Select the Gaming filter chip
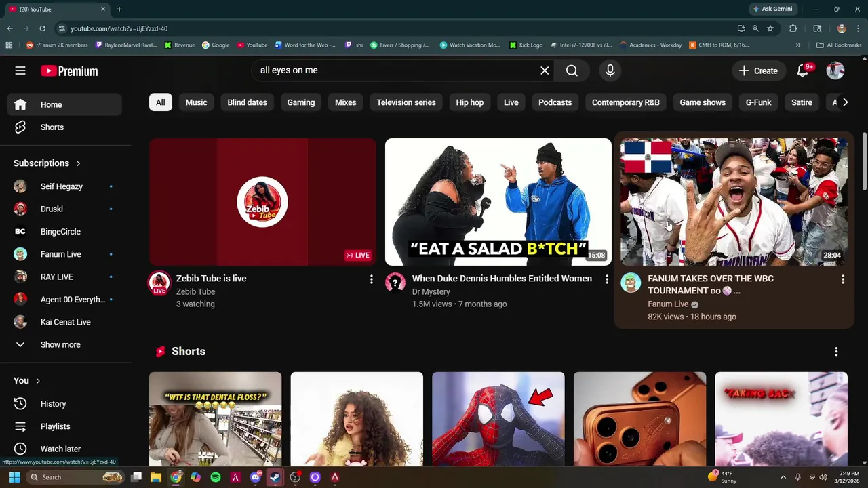This screenshot has height=488, width=868. tap(301, 102)
